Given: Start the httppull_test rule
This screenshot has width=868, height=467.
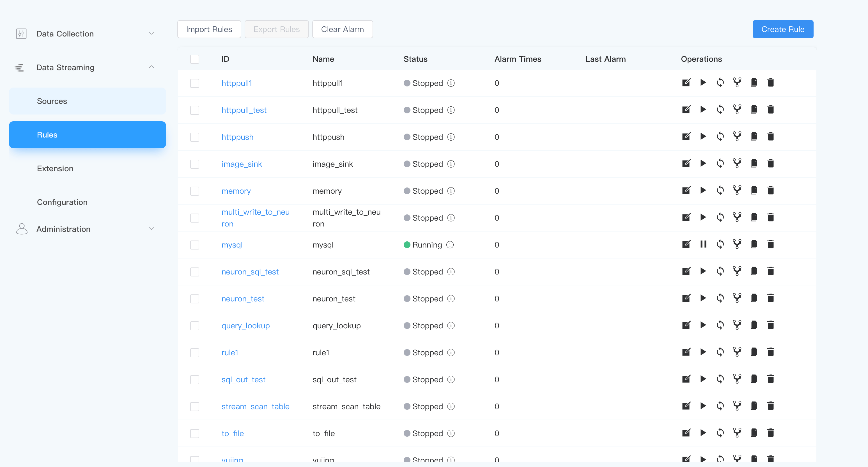Looking at the screenshot, I should [x=703, y=109].
